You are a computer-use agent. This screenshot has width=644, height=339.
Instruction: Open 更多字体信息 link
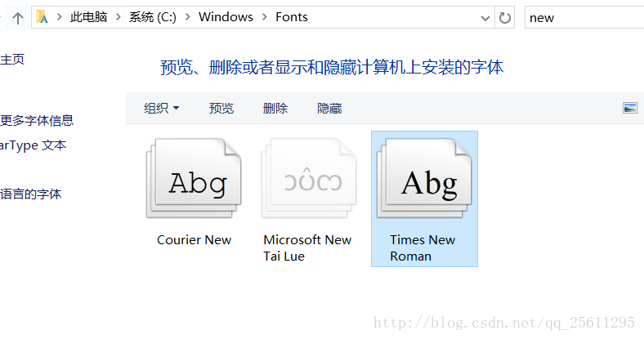37,121
